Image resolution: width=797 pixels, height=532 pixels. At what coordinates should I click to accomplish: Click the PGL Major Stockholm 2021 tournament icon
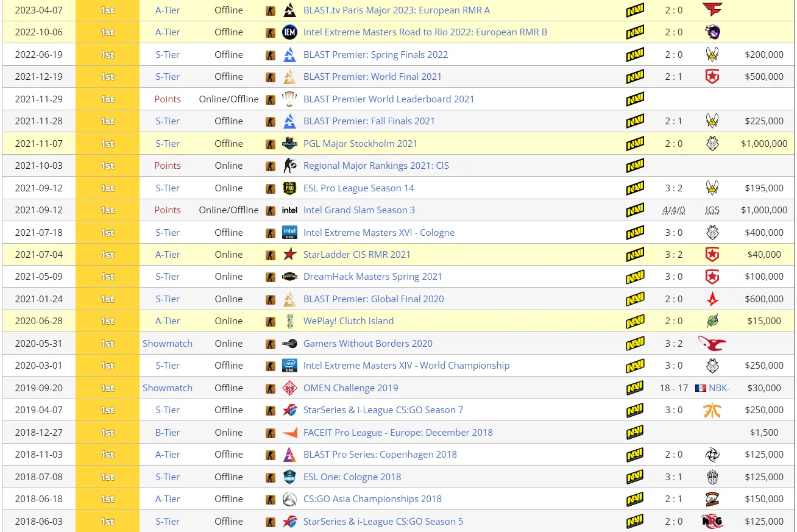point(290,143)
